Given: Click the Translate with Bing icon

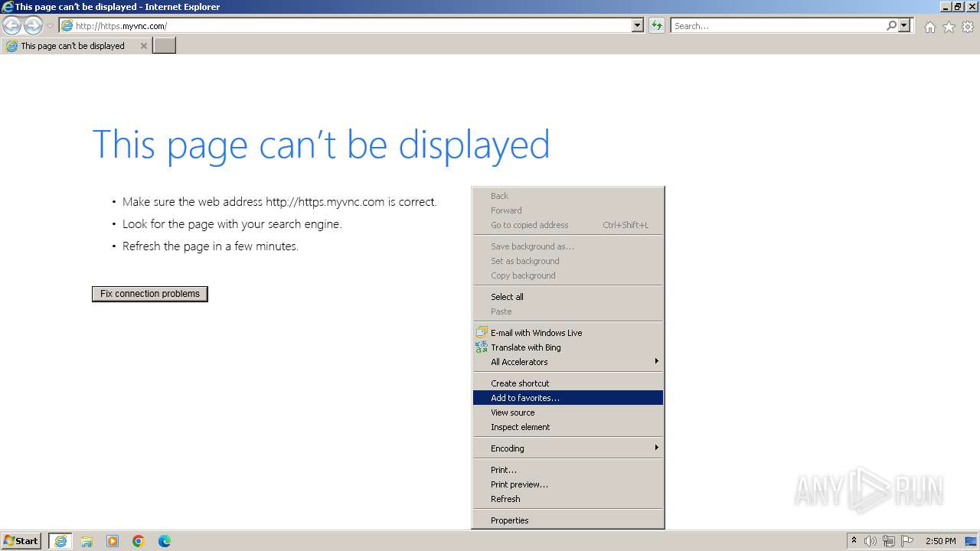Looking at the screenshot, I should (x=482, y=347).
